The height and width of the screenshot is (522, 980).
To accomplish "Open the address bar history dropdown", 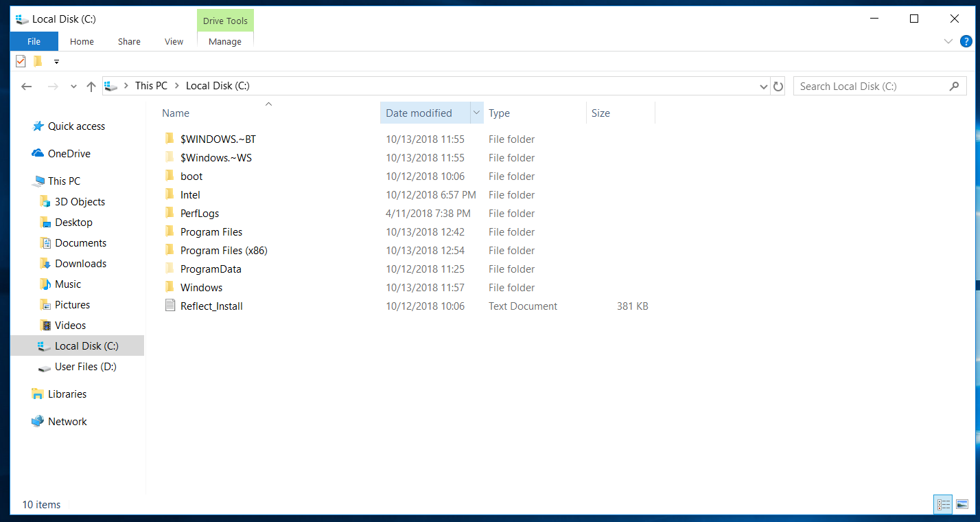I will [764, 87].
